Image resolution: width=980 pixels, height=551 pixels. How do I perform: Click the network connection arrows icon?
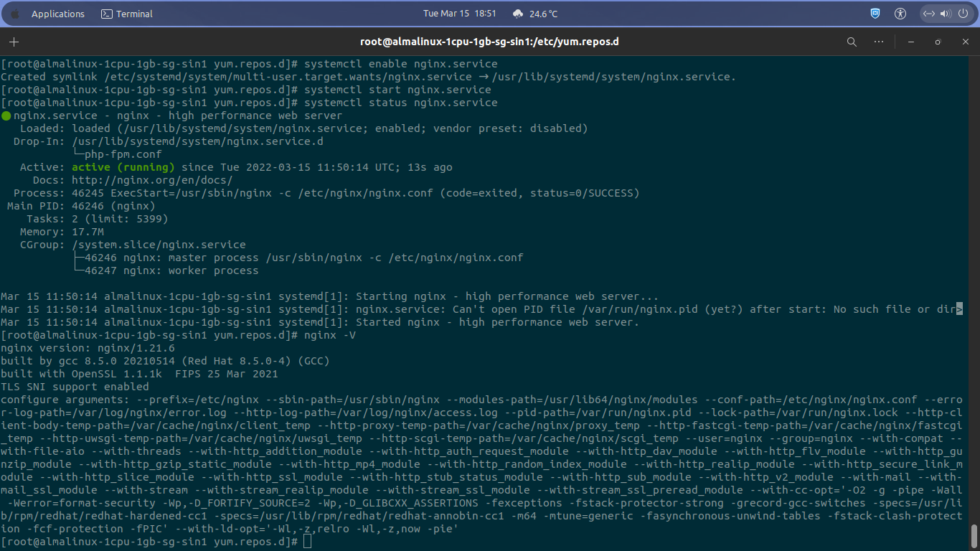928,14
